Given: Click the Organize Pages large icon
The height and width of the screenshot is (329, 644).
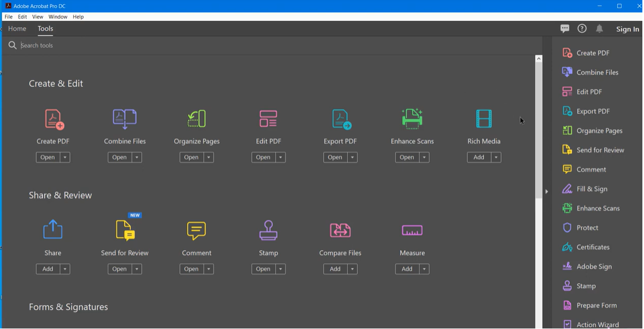Looking at the screenshot, I should (x=196, y=119).
